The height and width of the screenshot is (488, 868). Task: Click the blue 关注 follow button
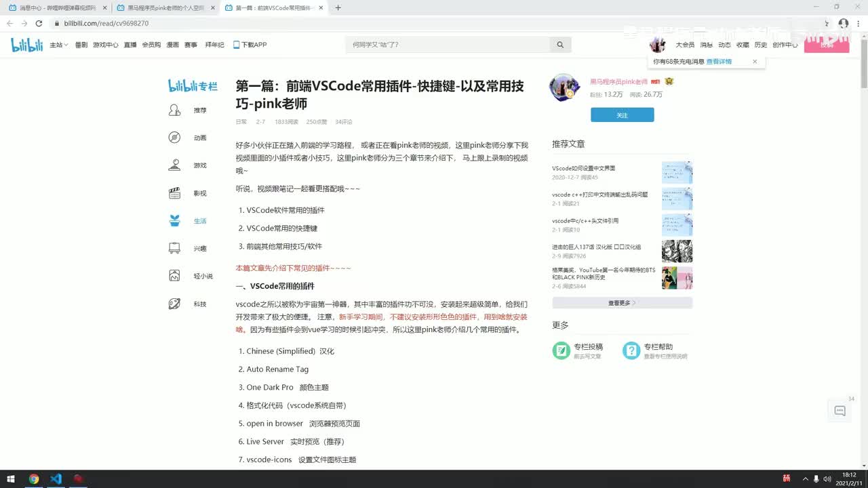[x=623, y=115]
